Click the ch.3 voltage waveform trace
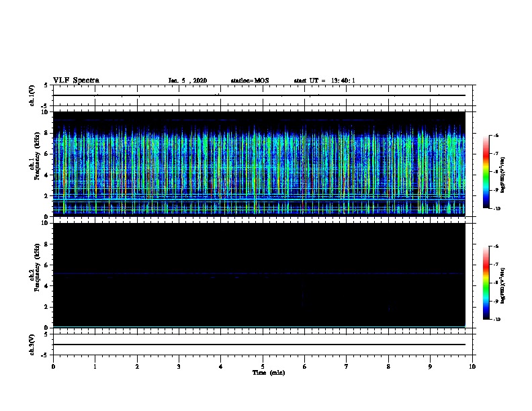This screenshot has height=411, width=532. click(x=259, y=345)
